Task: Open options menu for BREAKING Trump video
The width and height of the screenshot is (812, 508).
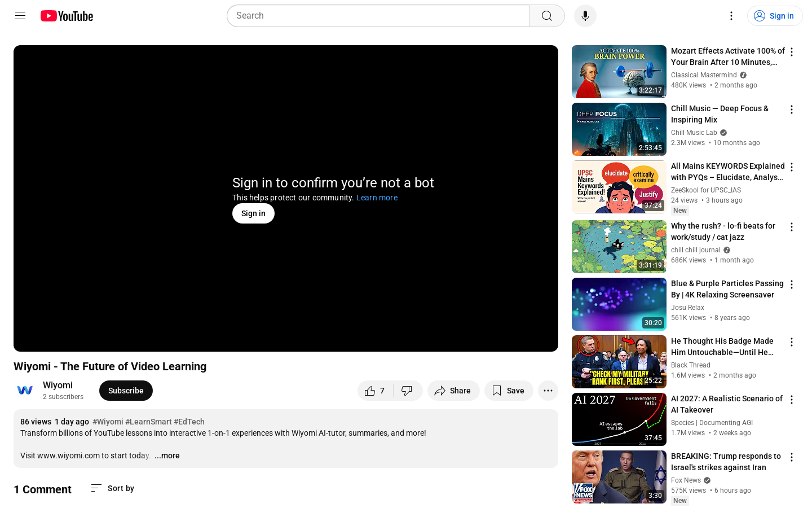Action: click(792, 457)
